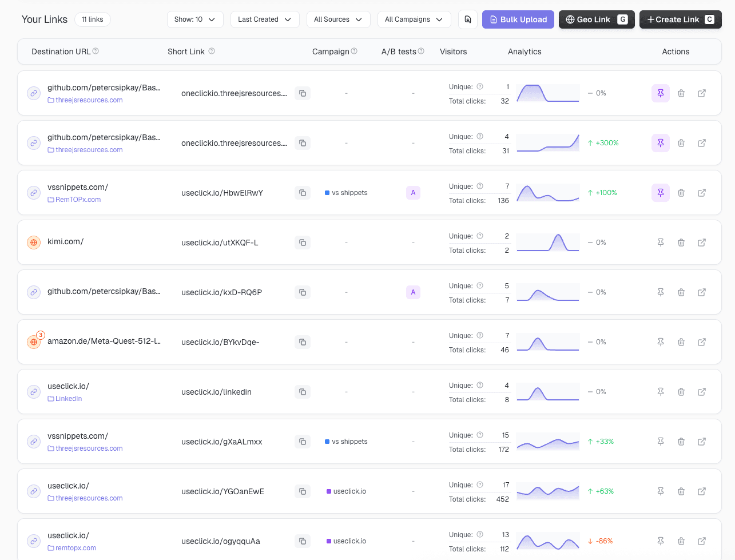
Task: Click the Campaign column header
Action: click(331, 51)
